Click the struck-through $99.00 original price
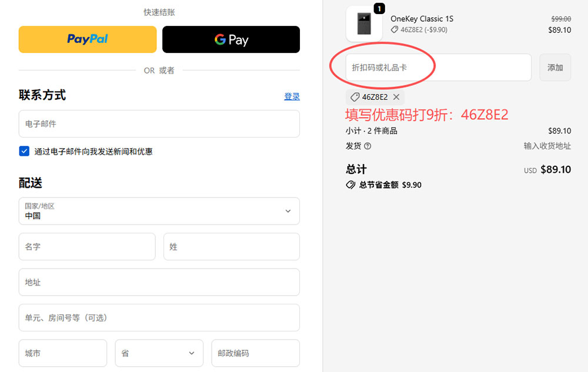Image resolution: width=588 pixels, height=372 pixels. click(561, 19)
